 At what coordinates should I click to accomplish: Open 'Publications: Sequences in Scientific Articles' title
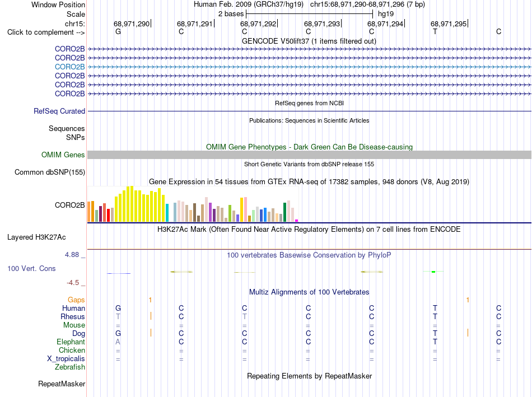309,120
